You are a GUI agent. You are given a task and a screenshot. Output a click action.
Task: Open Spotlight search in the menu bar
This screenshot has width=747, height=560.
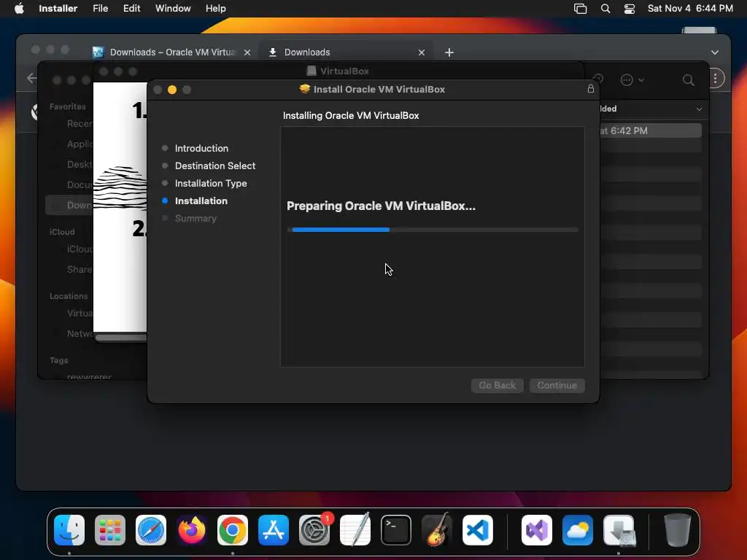[605, 9]
